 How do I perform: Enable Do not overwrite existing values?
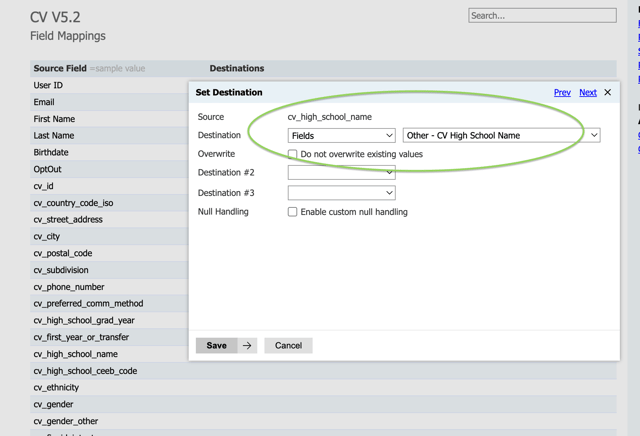point(293,155)
